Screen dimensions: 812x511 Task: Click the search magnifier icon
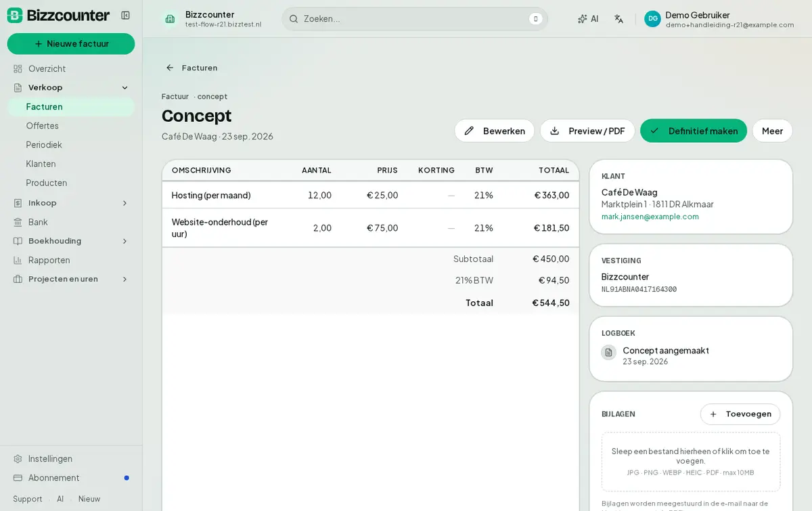pos(294,19)
